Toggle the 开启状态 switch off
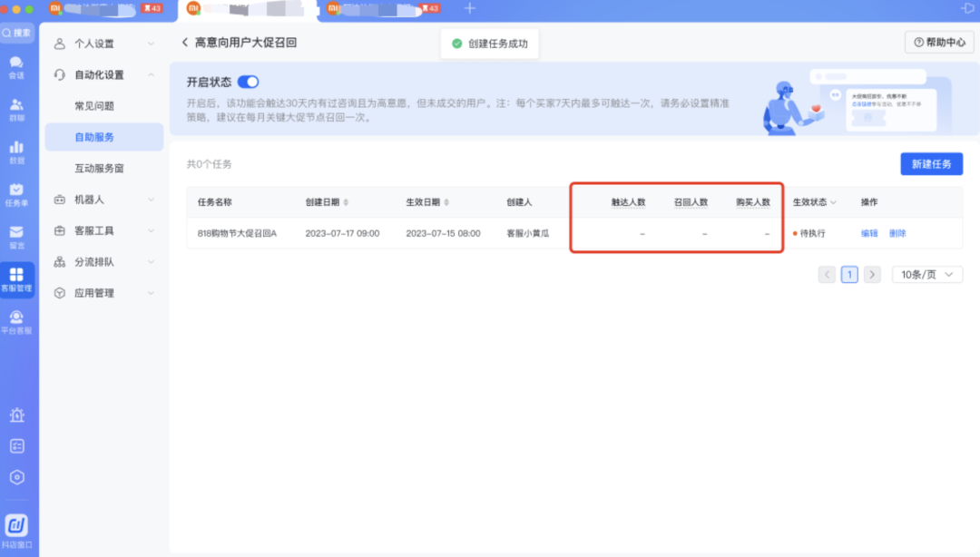980x557 pixels. coord(248,82)
